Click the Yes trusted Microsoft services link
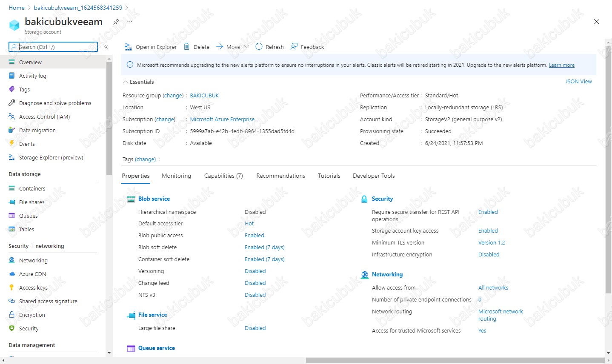The image size is (612, 364). pyautogui.click(x=482, y=330)
